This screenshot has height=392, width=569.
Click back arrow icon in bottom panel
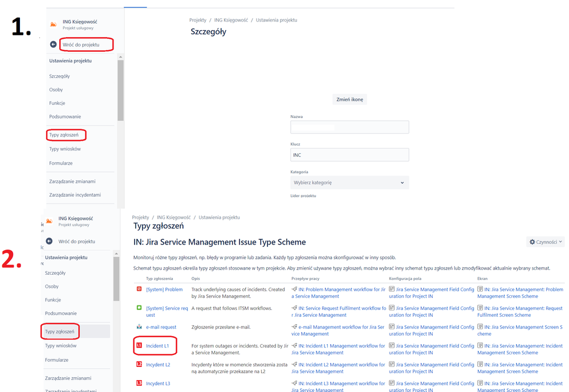50,241
